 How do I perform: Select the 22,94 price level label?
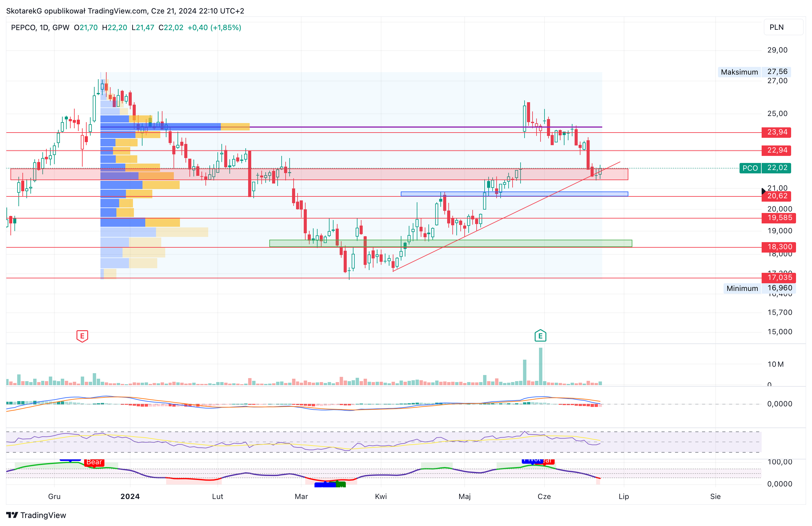point(776,150)
